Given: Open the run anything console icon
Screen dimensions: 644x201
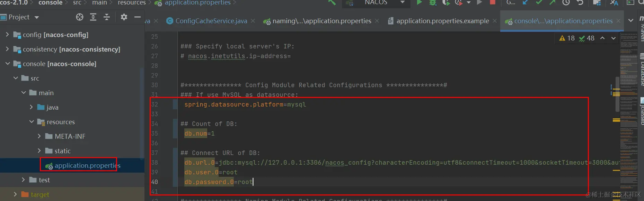Looking at the screenshot, I should [630, 2].
